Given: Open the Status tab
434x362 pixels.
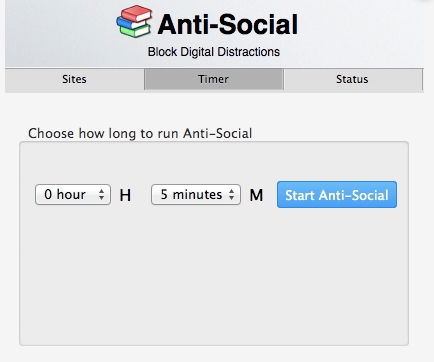Looking at the screenshot, I should coord(353,79).
